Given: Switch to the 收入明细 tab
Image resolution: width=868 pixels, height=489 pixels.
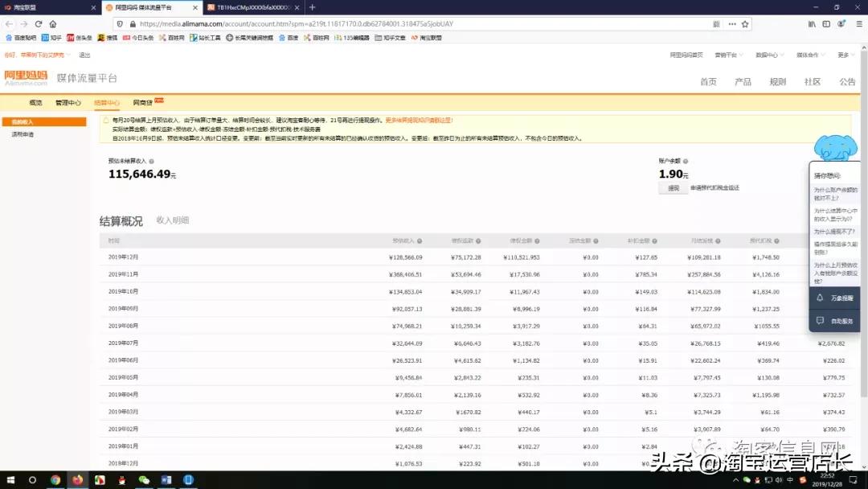Looking at the screenshot, I should pyautogui.click(x=173, y=220).
